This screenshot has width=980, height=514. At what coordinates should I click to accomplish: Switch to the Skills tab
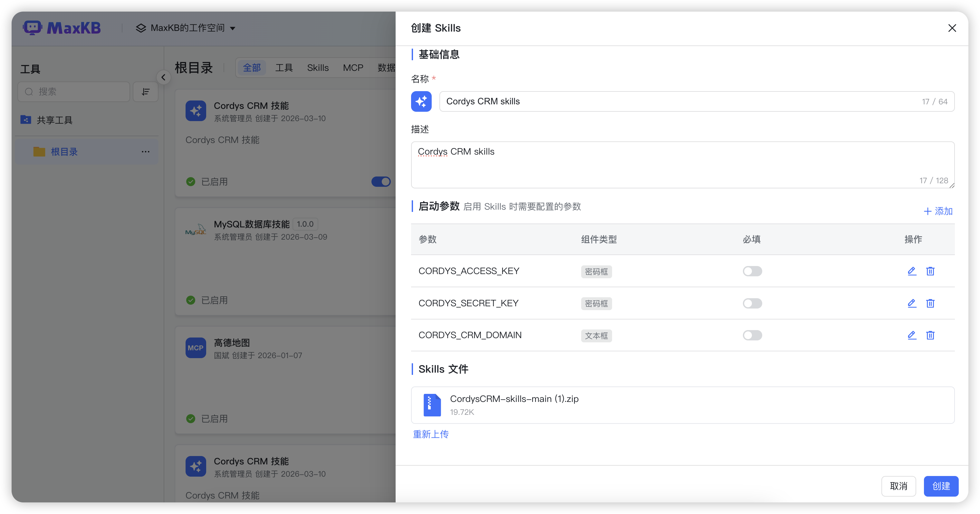[x=318, y=68]
